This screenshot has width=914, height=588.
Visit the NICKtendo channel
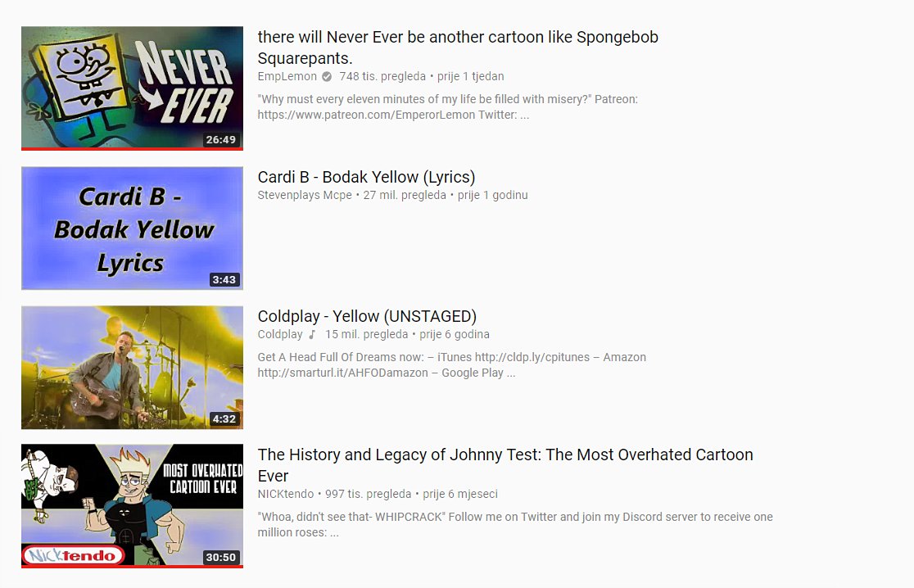pyautogui.click(x=286, y=494)
